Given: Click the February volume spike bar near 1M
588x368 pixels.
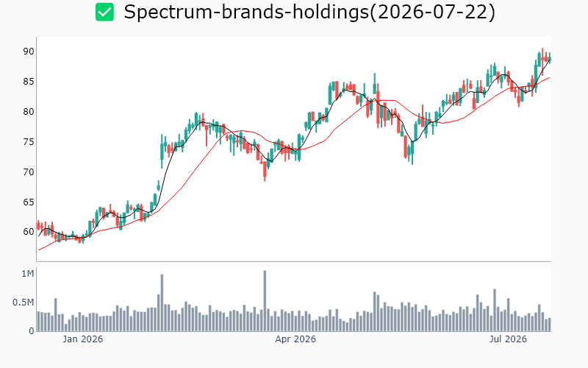Looking at the screenshot, I should pyautogui.click(x=162, y=302).
